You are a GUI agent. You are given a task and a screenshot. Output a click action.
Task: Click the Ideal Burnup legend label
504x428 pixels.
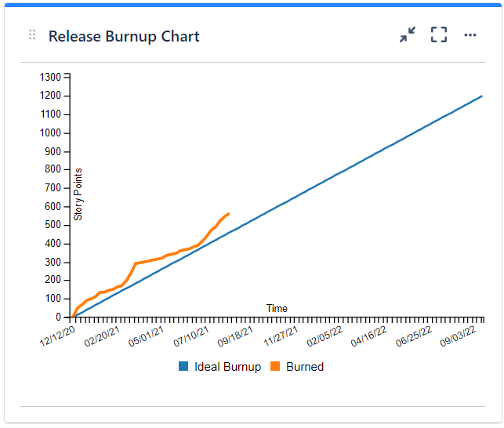(x=227, y=367)
